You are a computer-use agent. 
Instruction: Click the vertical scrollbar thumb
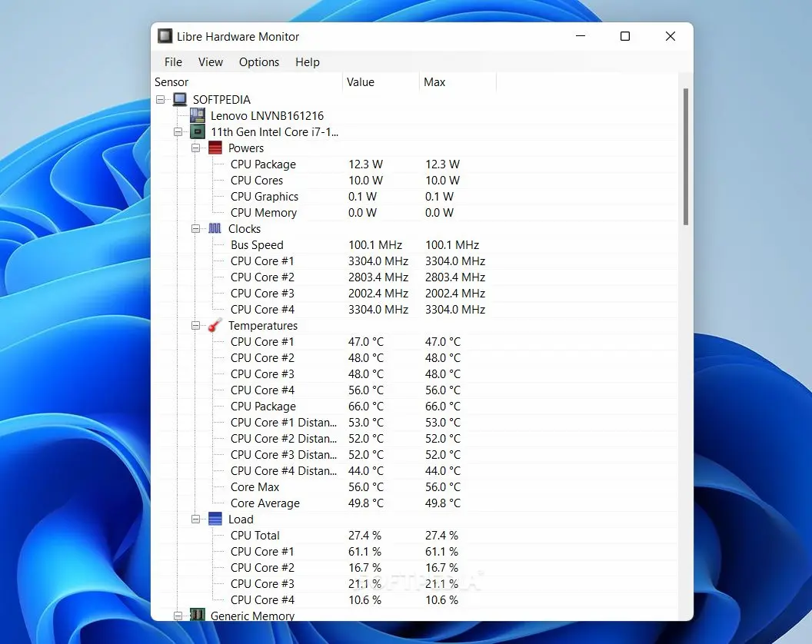pos(685,157)
